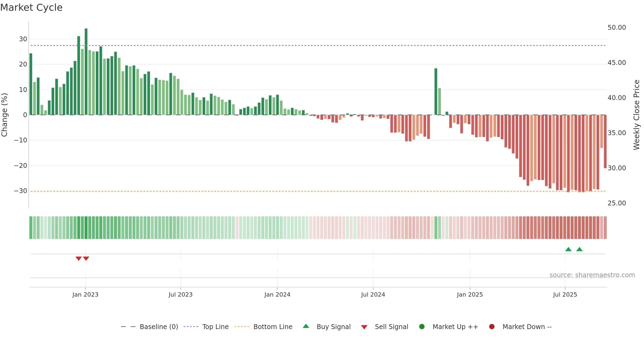
Task: Click the 40.00 price axis value
Action: pyautogui.click(x=617, y=98)
